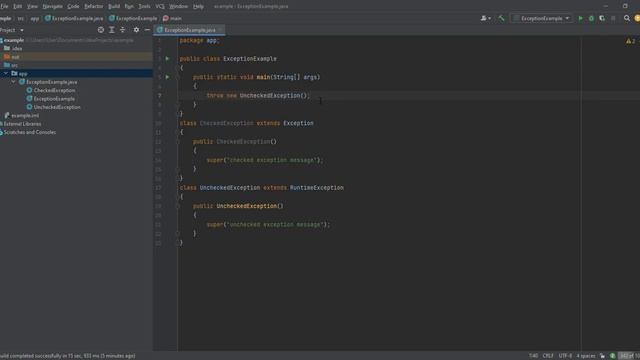
Task: Run with coverage icon in toolbar
Action: point(602,18)
